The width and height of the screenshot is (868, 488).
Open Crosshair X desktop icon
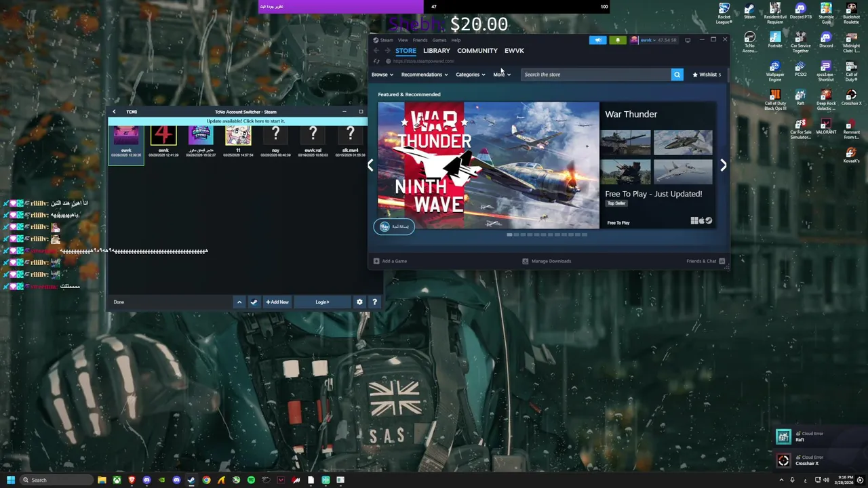coord(851,98)
